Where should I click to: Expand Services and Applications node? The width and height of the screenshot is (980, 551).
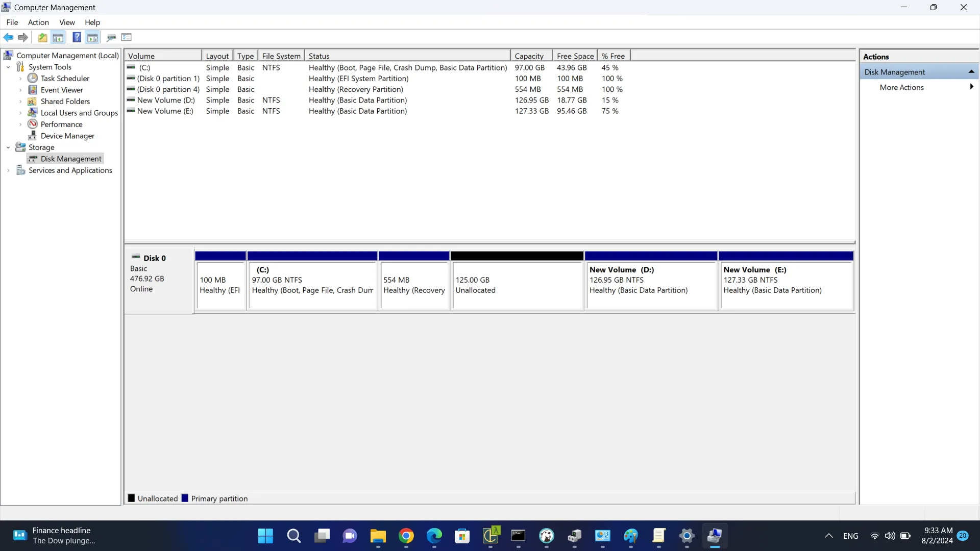pyautogui.click(x=8, y=170)
